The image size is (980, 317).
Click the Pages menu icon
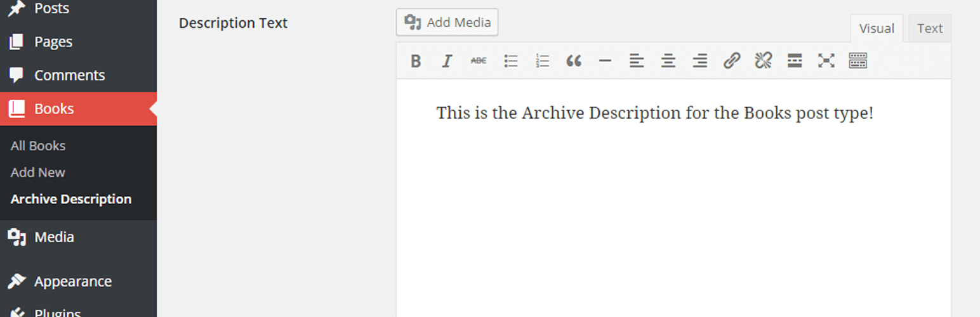[x=17, y=42]
